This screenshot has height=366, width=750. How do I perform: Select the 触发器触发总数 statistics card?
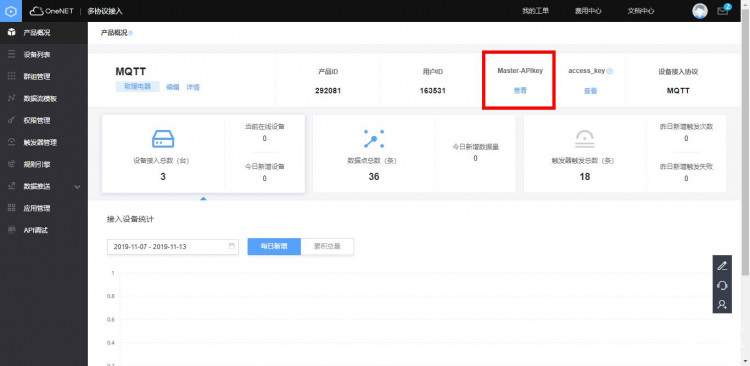(x=625, y=154)
